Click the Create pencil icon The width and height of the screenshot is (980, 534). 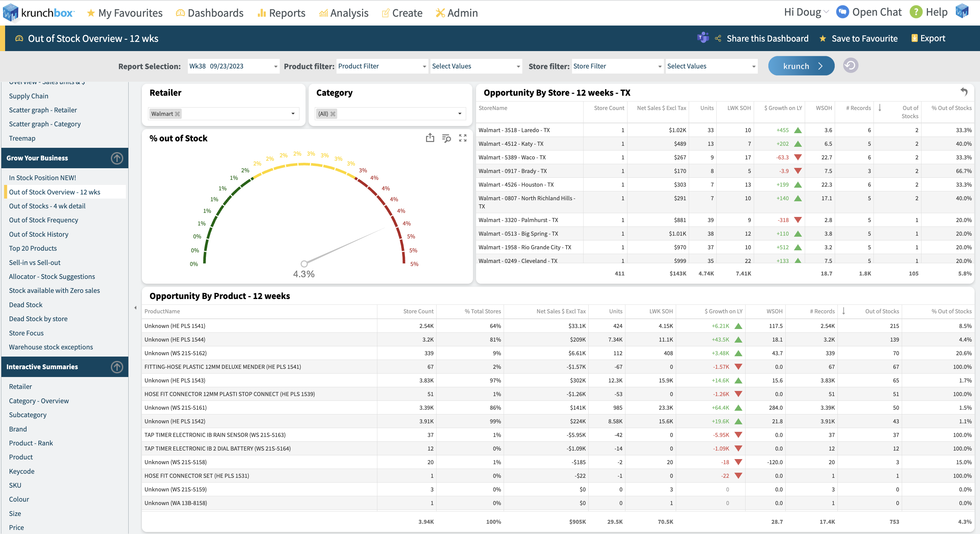click(386, 13)
